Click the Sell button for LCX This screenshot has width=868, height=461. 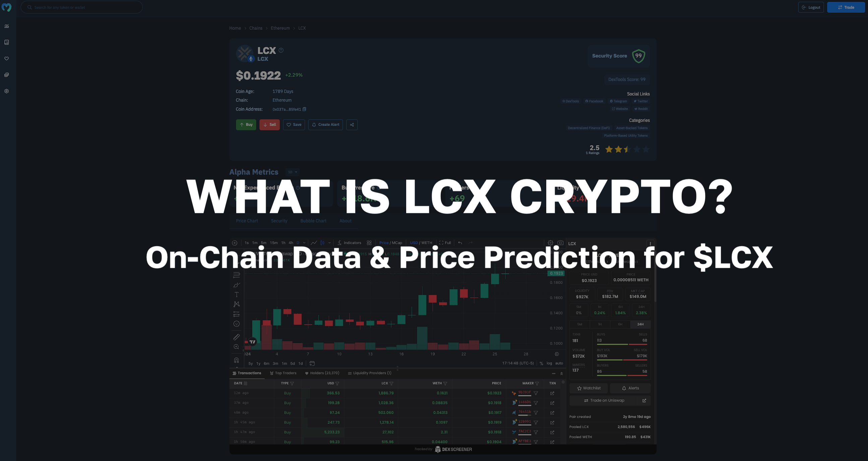click(270, 125)
